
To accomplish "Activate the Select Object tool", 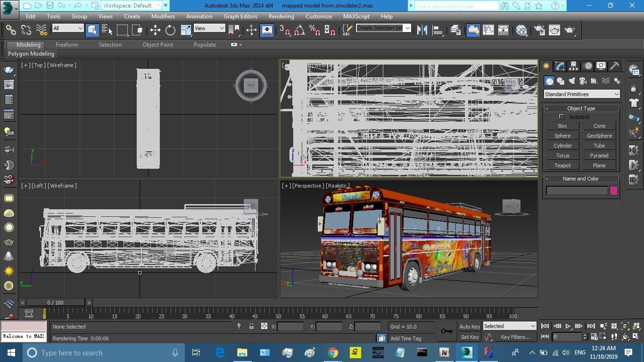I will click(x=92, y=30).
